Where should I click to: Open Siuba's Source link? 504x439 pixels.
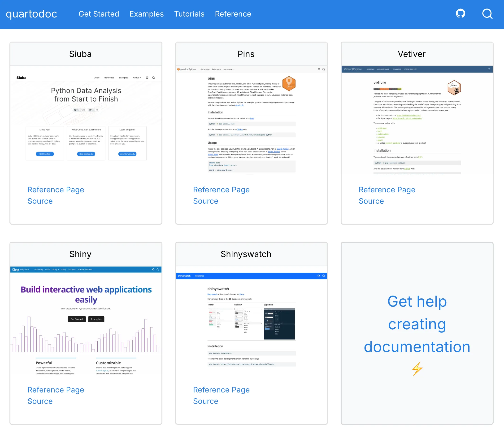pos(40,201)
